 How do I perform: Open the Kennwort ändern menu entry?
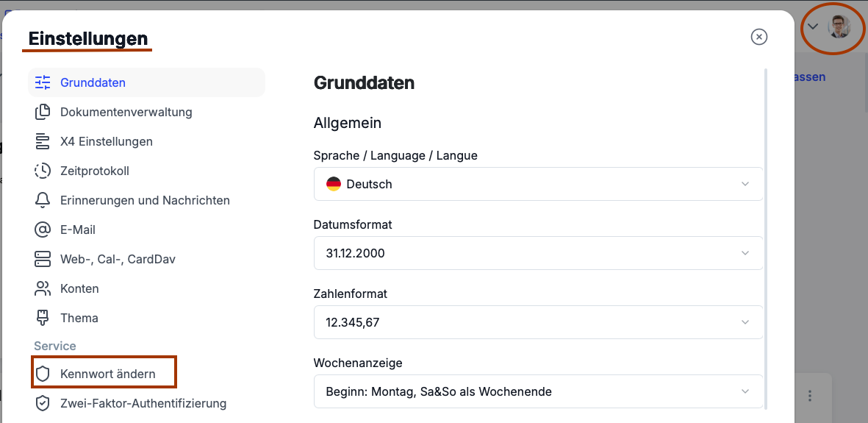[x=108, y=374]
